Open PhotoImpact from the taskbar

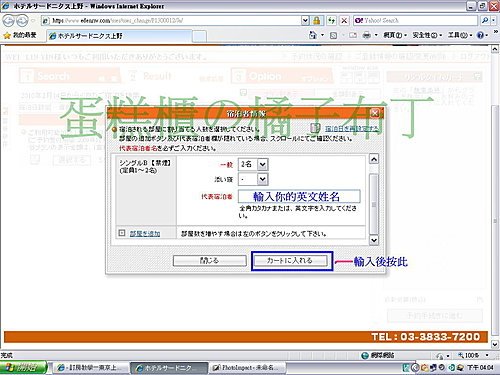click(x=247, y=368)
